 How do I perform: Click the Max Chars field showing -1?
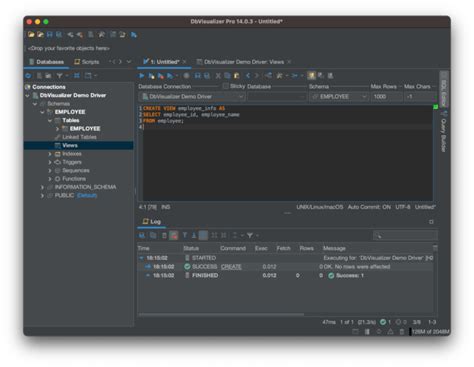click(419, 97)
